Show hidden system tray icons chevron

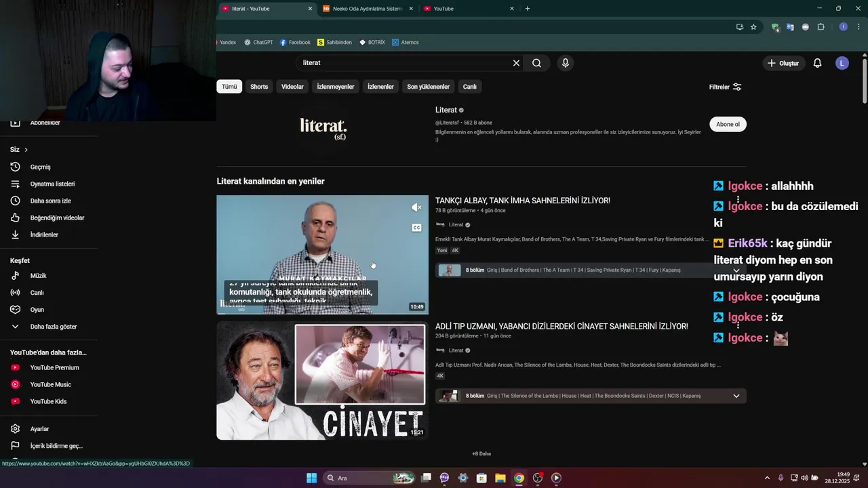[x=767, y=478]
